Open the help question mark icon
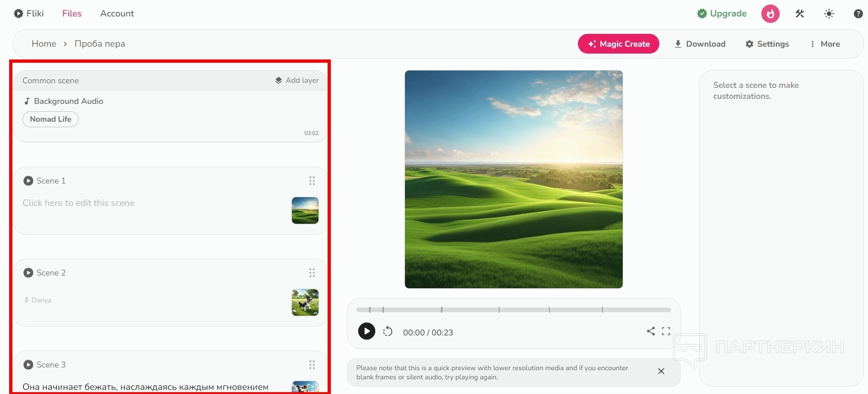Screen dimensions: 868x394 coord(858,14)
